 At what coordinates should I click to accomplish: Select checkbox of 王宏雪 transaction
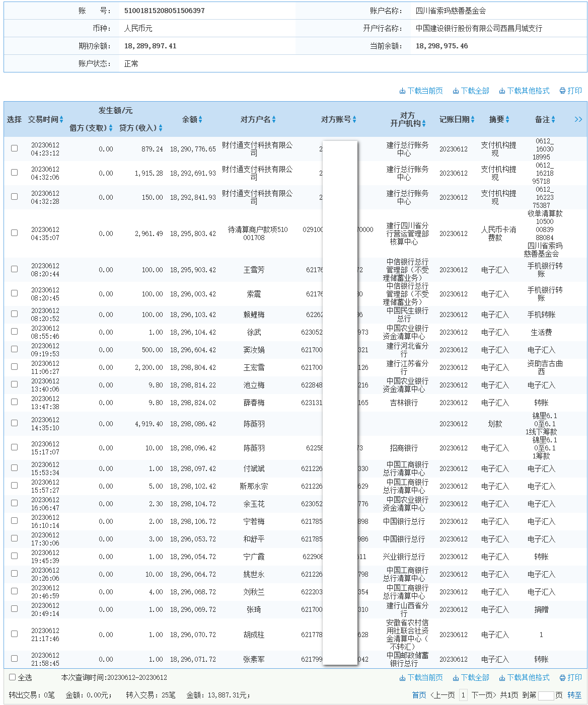click(x=14, y=367)
